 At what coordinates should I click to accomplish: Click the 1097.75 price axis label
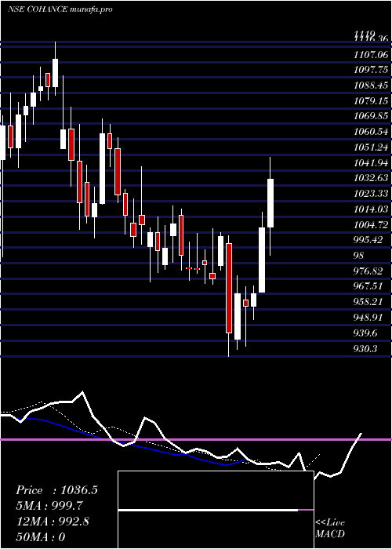(371, 70)
